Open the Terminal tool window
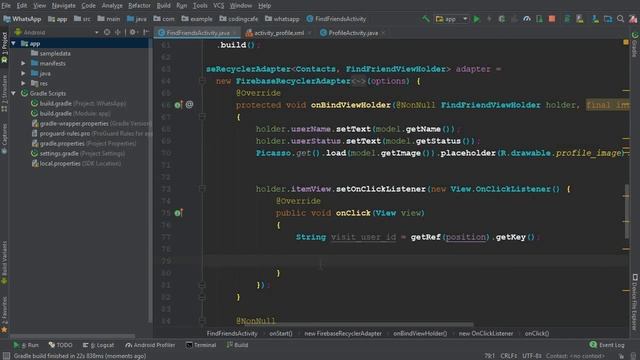 pos(201,345)
